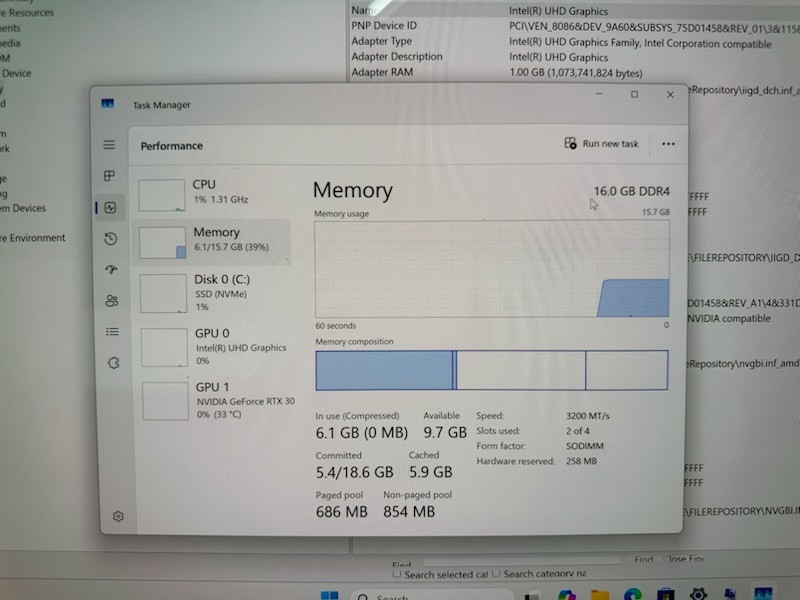Image resolution: width=800 pixels, height=600 pixels.
Task: Select GPU 1 NVIDIA GeForce RTX item
Action: pos(216,401)
